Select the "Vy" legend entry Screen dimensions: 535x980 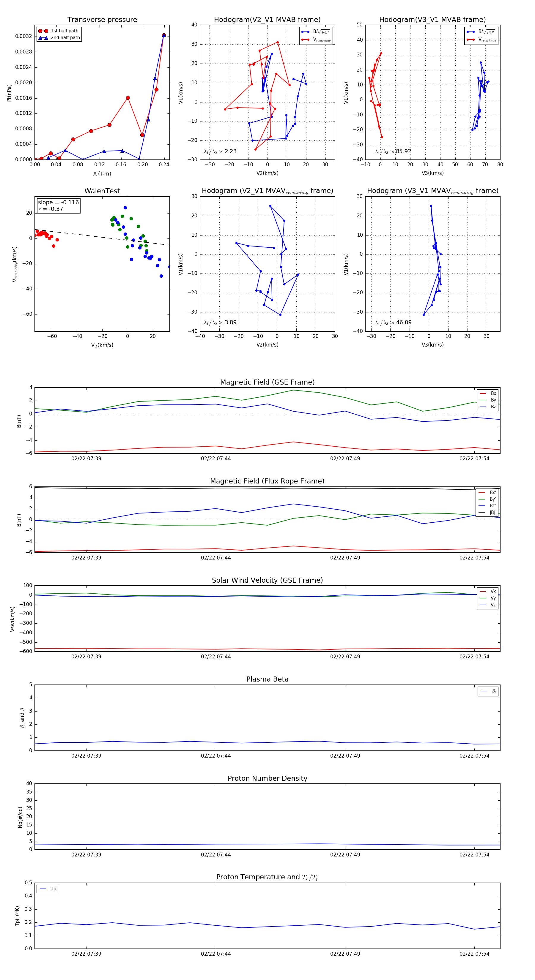488,598
